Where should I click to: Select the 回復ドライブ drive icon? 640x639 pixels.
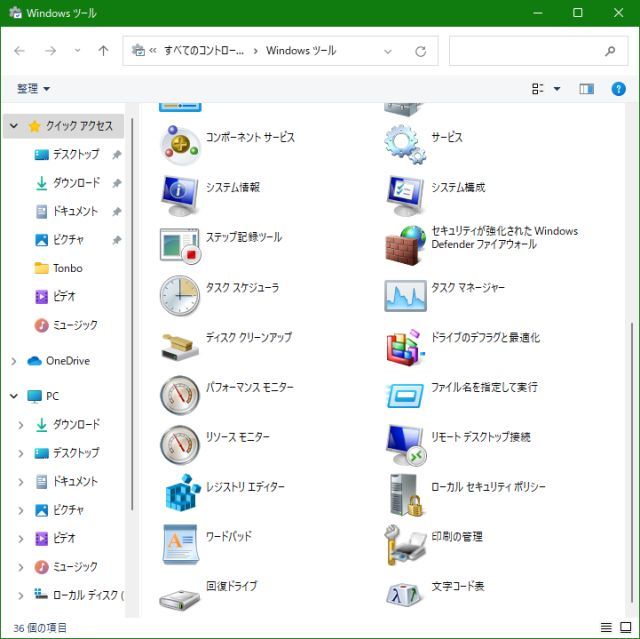pos(180,600)
